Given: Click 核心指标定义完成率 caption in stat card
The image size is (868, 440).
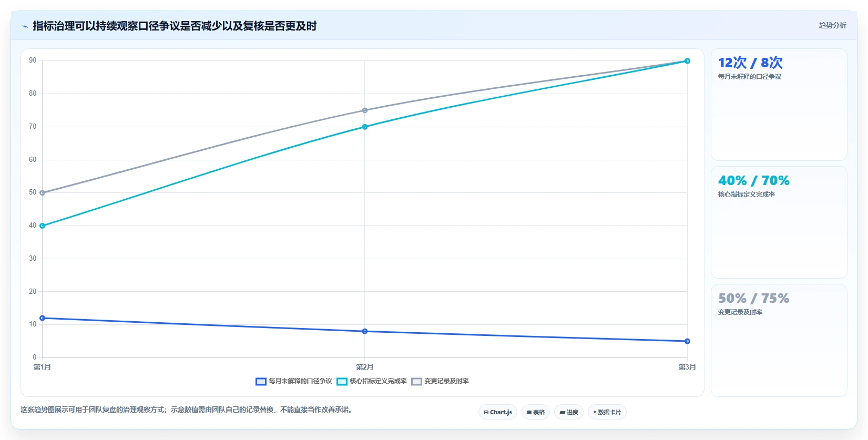Looking at the screenshot, I should tap(747, 195).
